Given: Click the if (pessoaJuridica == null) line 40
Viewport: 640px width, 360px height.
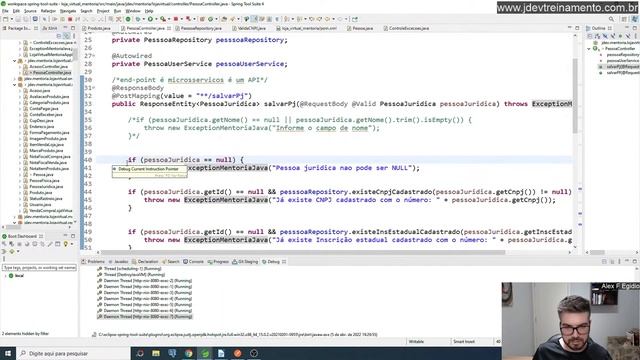Looking at the screenshot, I should click(x=186, y=160).
